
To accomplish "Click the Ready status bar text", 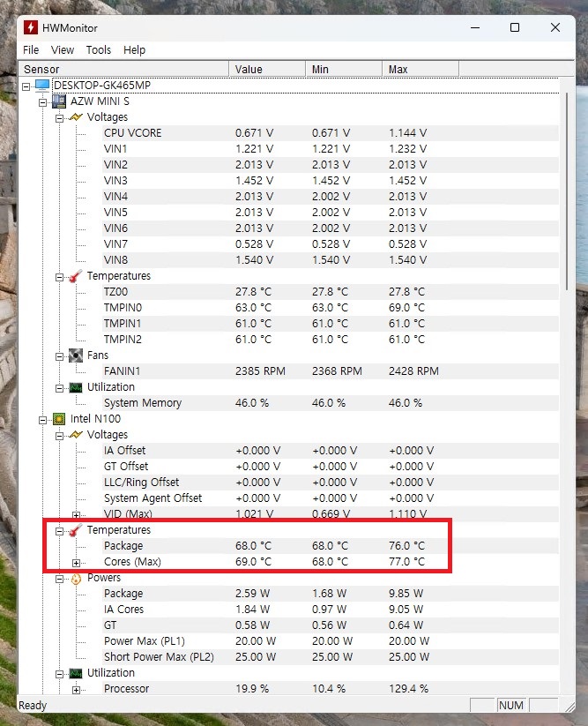I will point(33,706).
